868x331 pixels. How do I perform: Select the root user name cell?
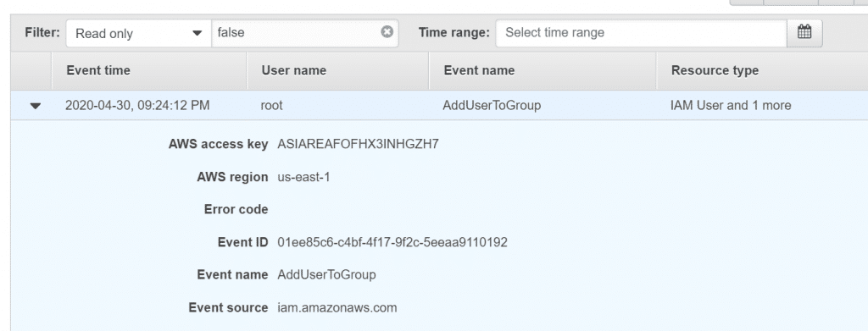click(x=271, y=106)
